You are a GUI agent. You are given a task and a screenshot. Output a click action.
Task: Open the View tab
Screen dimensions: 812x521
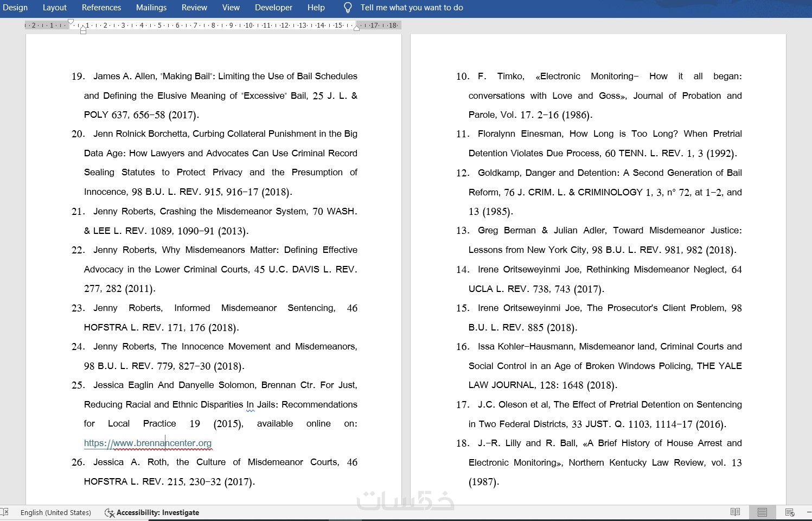(x=231, y=8)
